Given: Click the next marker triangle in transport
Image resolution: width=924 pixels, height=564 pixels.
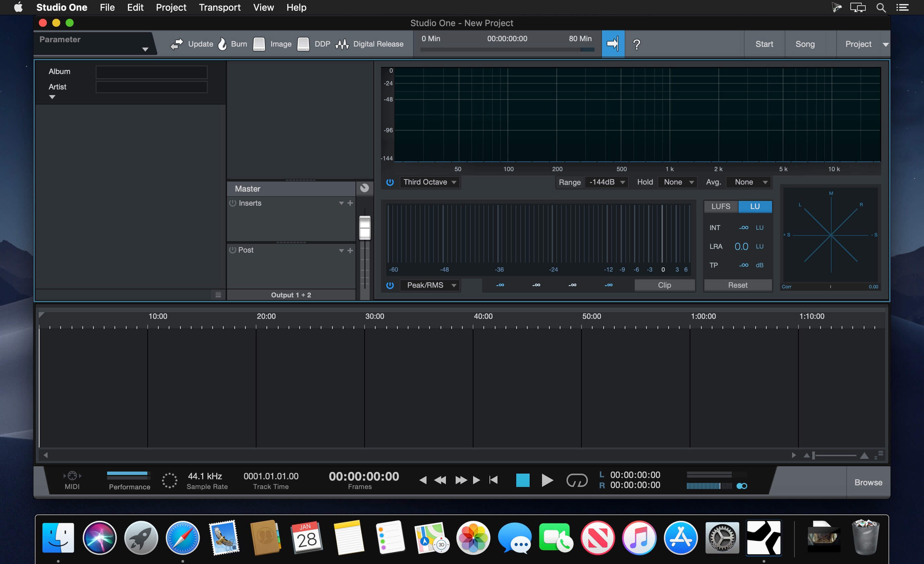Looking at the screenshot, I should 476,480.
